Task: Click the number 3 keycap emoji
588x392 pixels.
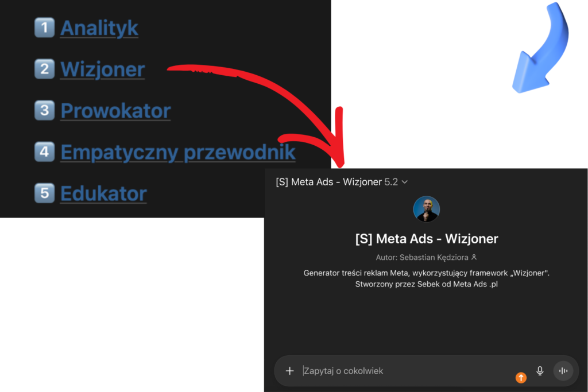Action: click(45, 110)
